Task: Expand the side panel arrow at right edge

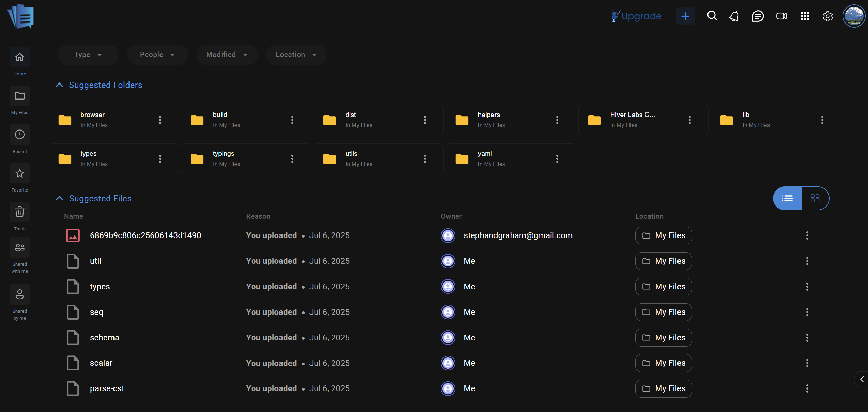Action: click(862, 379)
